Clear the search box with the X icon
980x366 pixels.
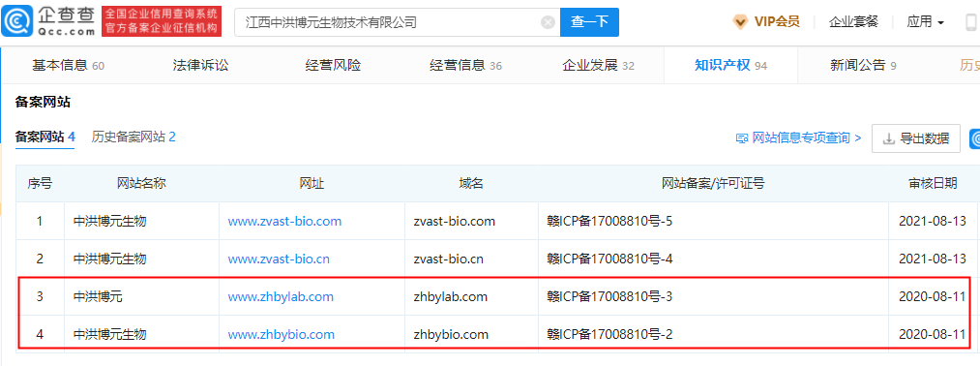pos(549,23)
